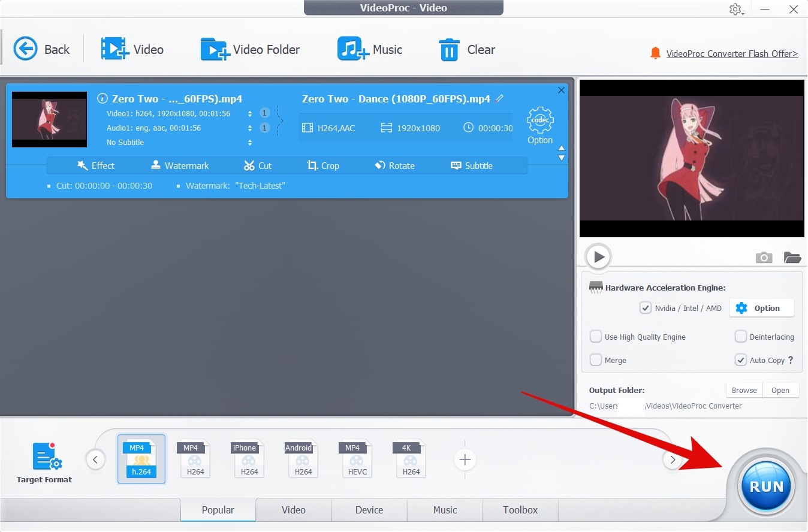This screenshot has width=808, height=532.
Task: Open hardware acceleration Option button
Action: (761, 308)
